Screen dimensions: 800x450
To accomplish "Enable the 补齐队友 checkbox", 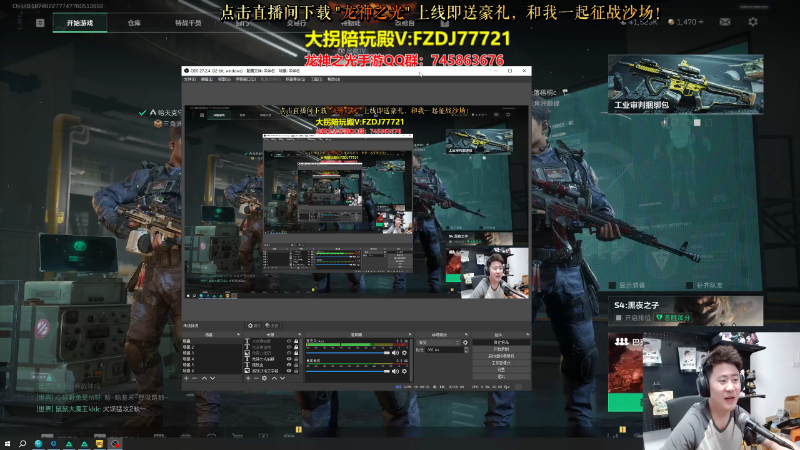I will click(689, 285).
